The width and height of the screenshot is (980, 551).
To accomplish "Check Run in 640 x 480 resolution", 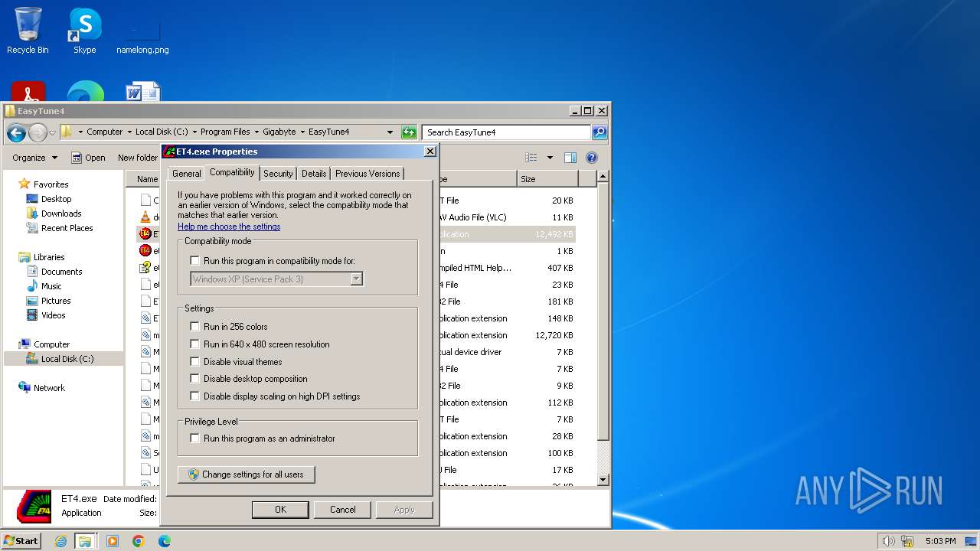I will pyautogui.click(x=194, y=344).
